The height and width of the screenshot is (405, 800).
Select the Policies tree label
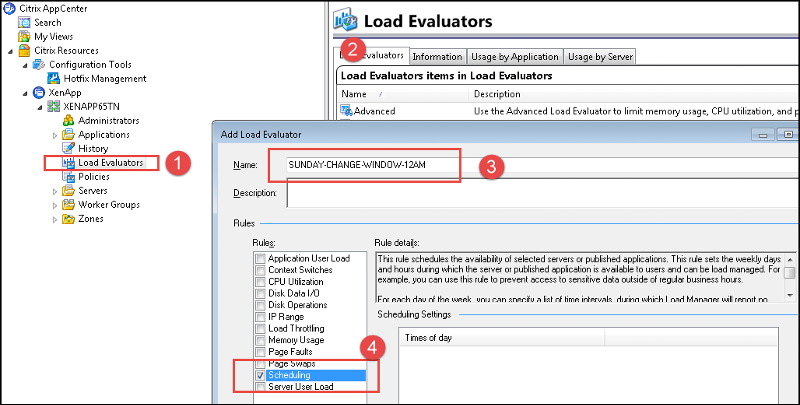94,176
